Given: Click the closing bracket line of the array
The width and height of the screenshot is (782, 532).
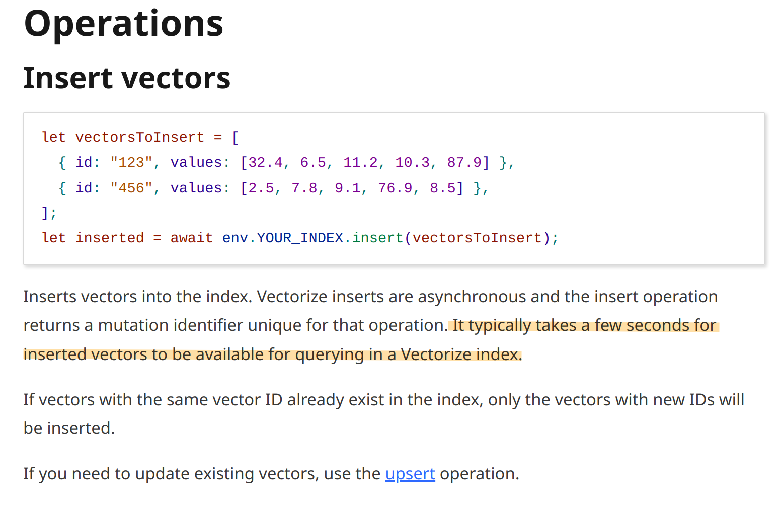Looking at the screenshot, I should (x=49, y=213).
